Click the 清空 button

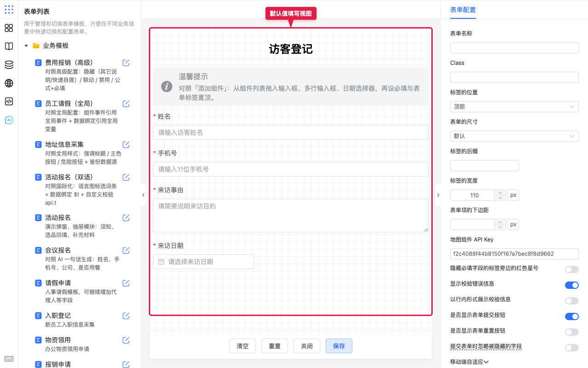pos(243,346)
